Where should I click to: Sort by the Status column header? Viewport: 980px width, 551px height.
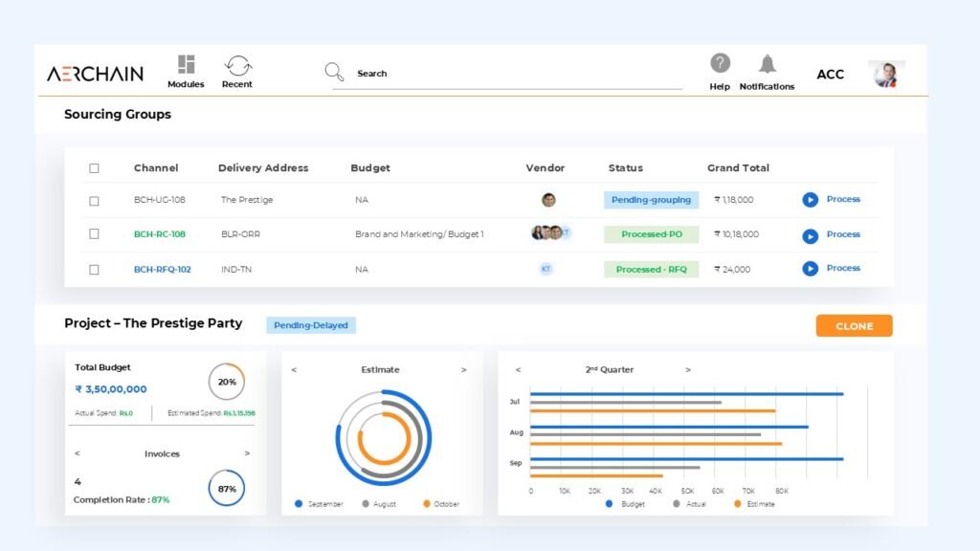pyautogui.click(x=625, y=168)
